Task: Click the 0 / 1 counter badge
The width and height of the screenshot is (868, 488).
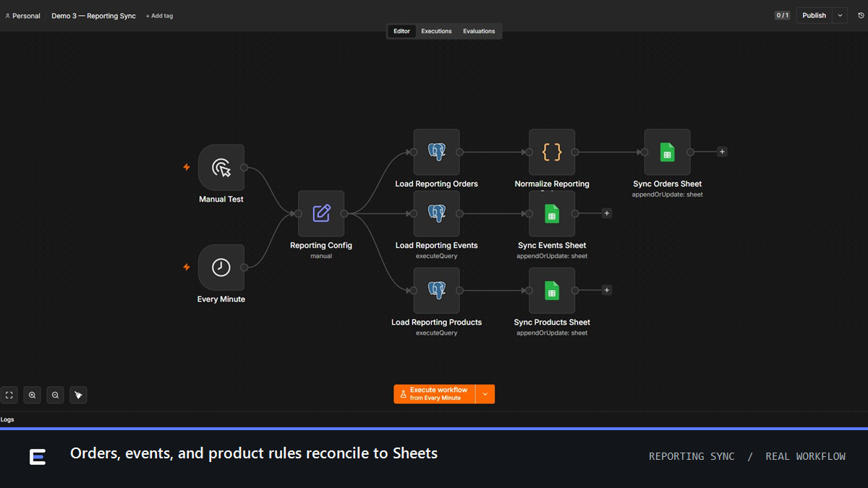Action: tap(783, 15)
